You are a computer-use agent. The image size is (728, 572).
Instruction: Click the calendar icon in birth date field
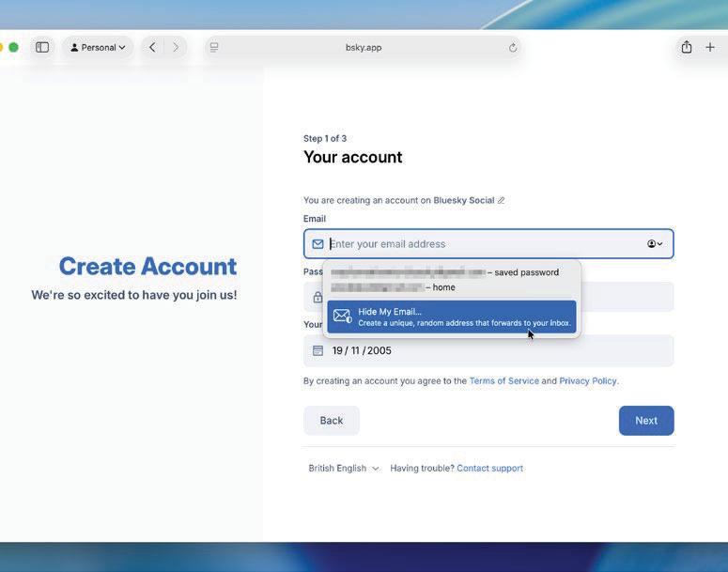[318, 350]
